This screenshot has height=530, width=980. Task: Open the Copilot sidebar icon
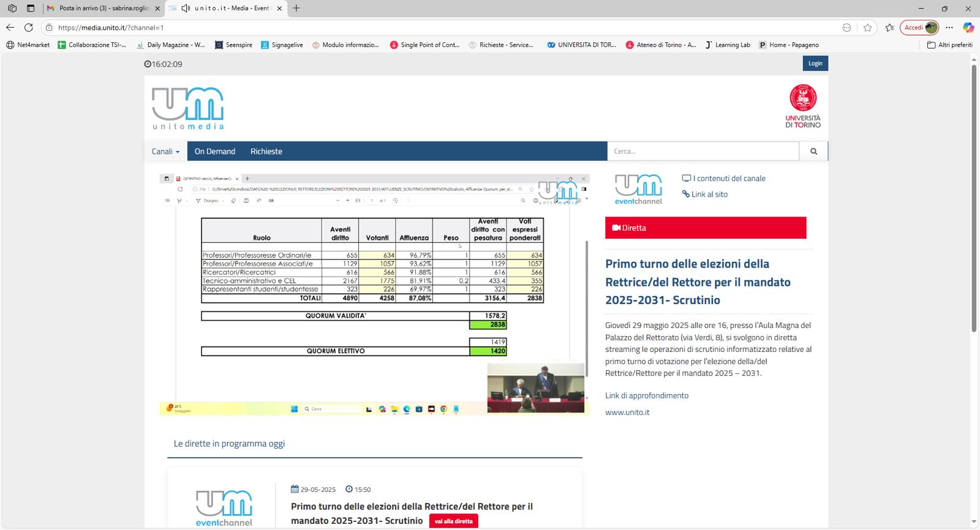[968, 28]
